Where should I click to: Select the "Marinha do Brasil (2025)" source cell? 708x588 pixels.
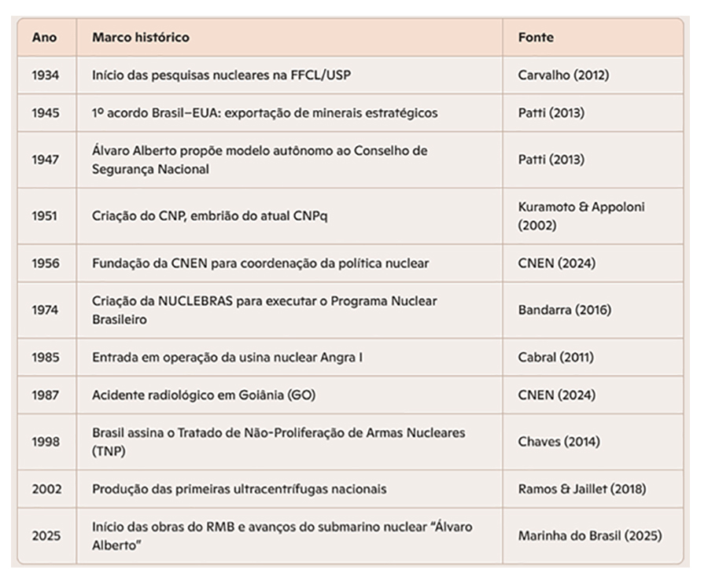[x=589, y=536]
